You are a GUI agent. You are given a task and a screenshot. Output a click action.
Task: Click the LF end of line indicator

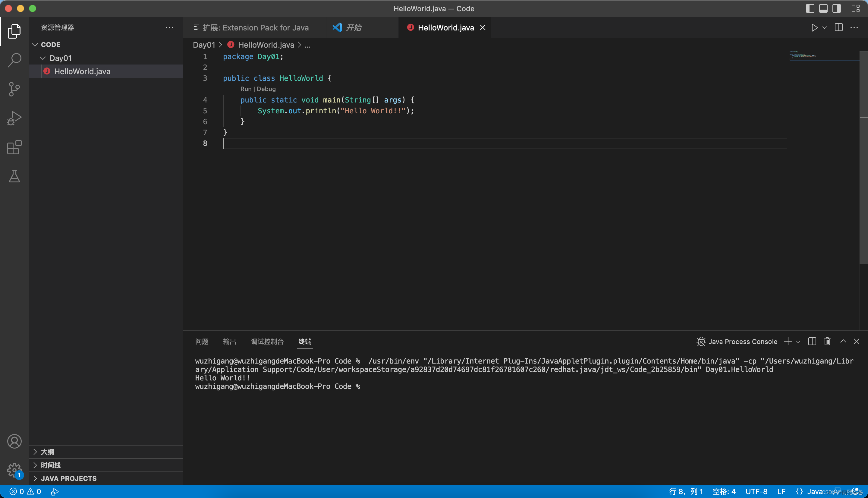pos(781,491)
